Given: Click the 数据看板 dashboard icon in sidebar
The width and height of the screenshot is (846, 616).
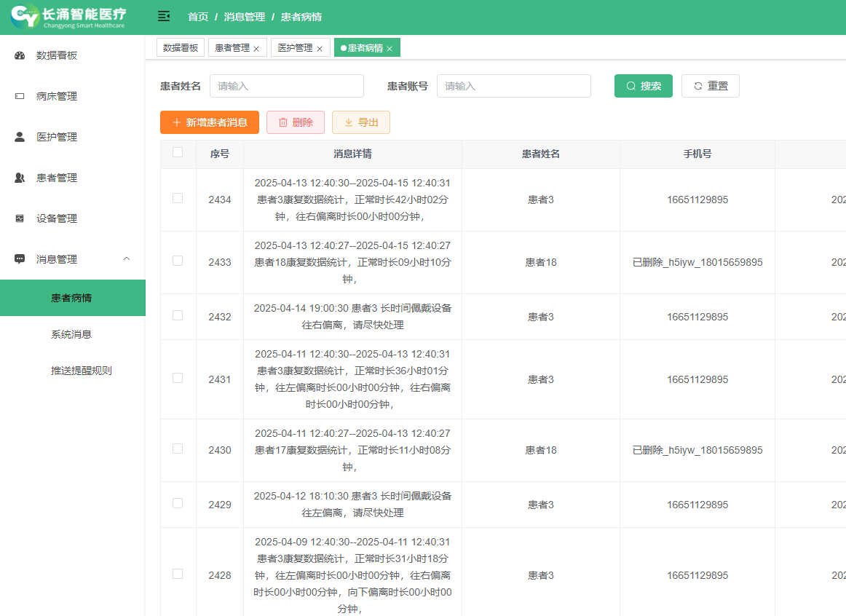Looking at the screenshot, I should 20,55.
